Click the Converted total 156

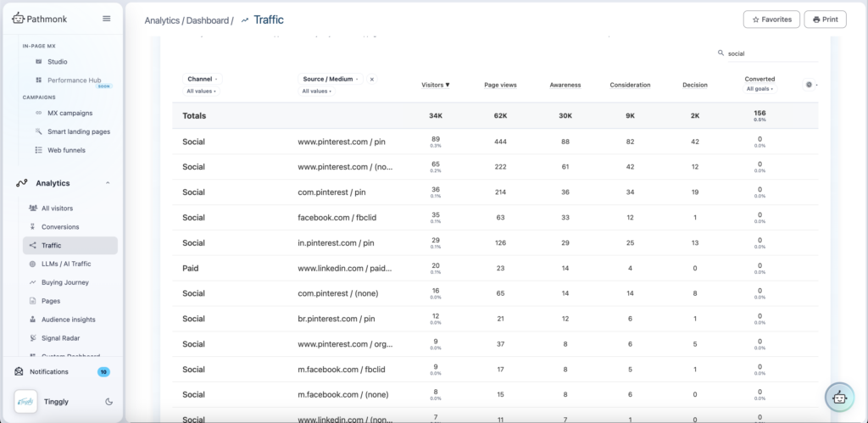pyautogui.click(x=759, y=113)
